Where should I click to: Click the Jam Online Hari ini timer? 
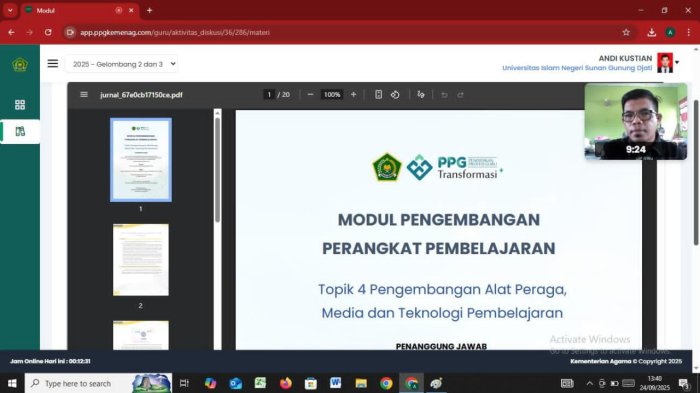coord(50,361)
